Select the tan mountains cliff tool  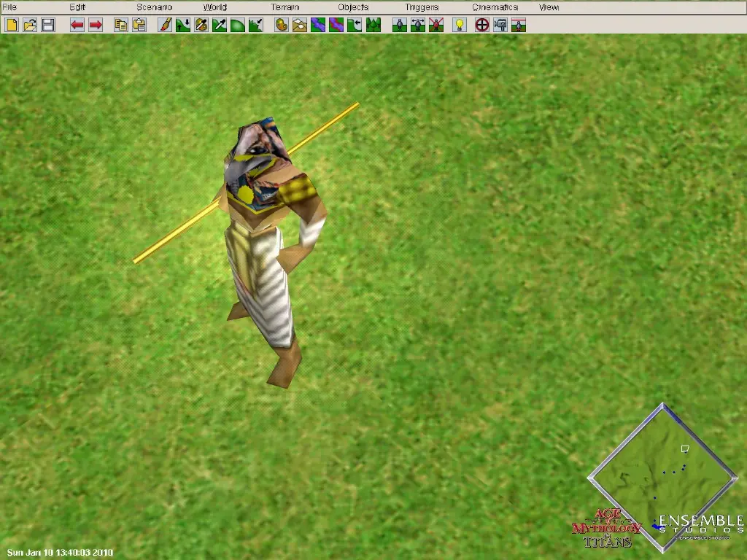click(x=300, y=25)
